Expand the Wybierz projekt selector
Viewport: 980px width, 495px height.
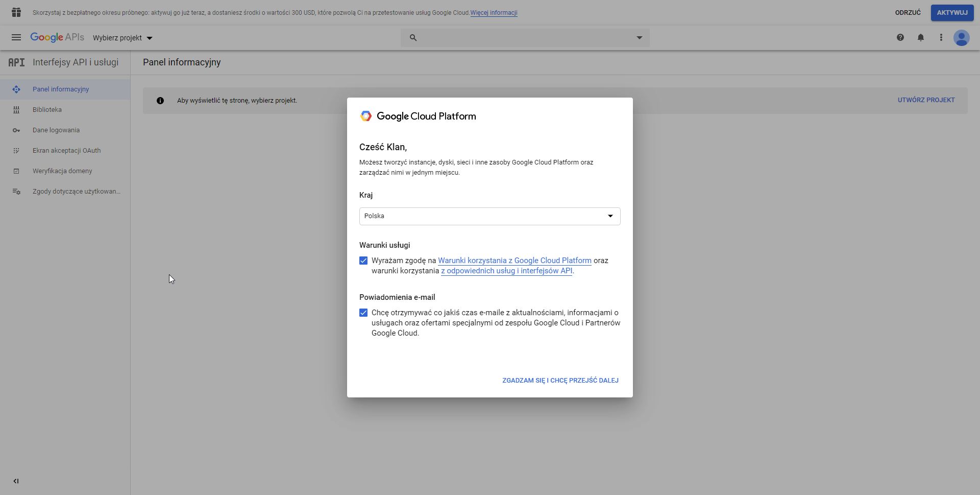click(x=122, y=38)
